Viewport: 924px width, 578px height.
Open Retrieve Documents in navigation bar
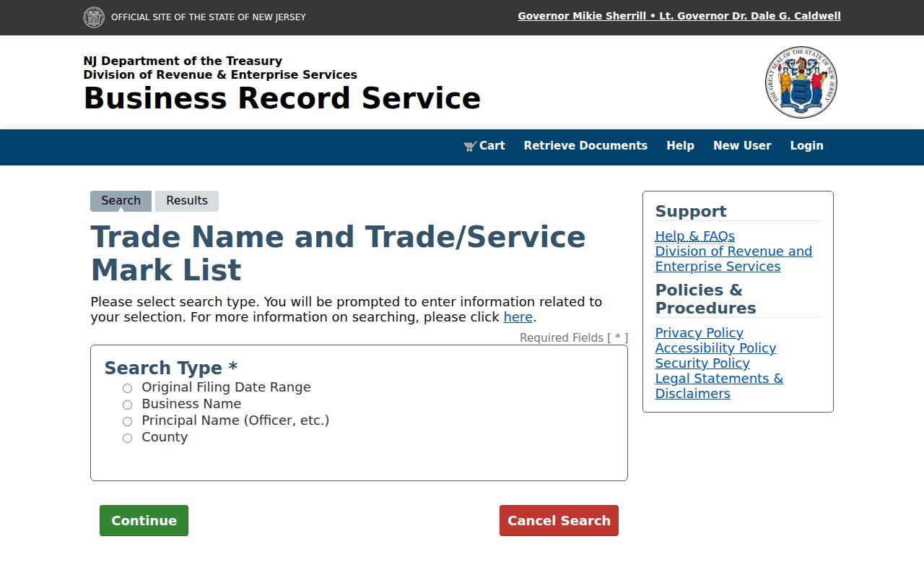pos(585,146)
